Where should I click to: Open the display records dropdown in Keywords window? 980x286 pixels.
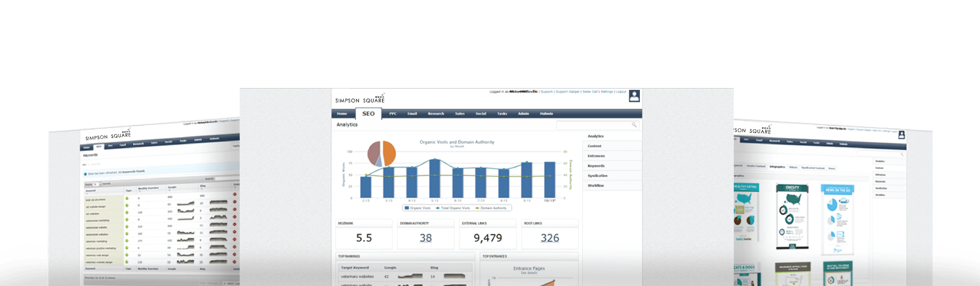tap(97, 184)
